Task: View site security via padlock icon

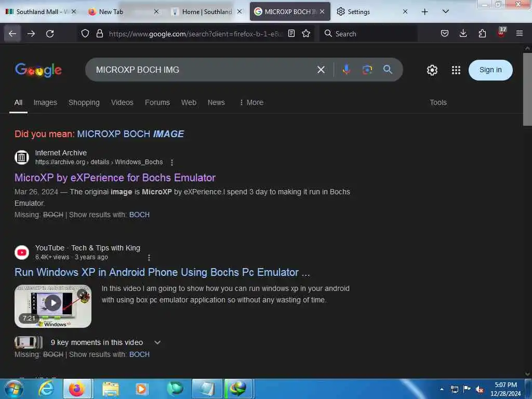Action: (x=99, y=34)
